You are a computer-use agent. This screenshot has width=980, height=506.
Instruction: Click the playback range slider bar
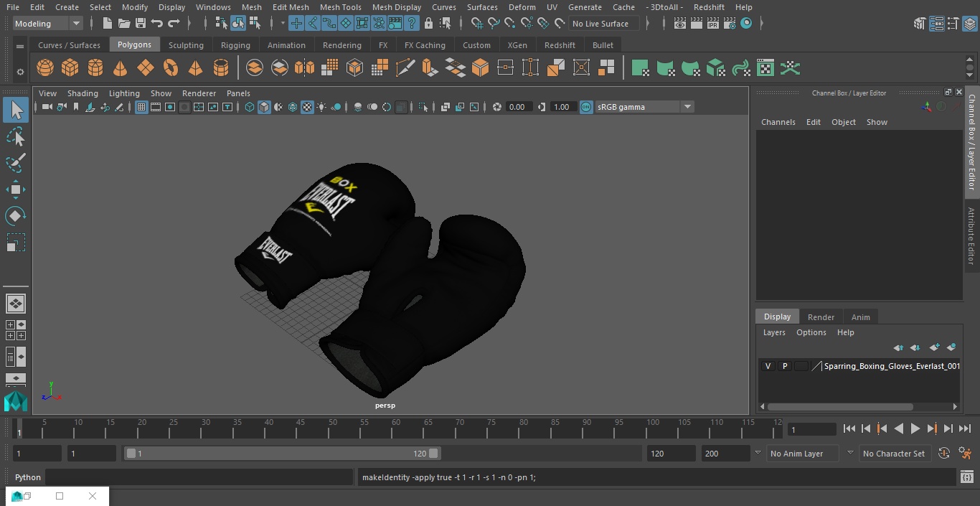click(x=282, y=454)
